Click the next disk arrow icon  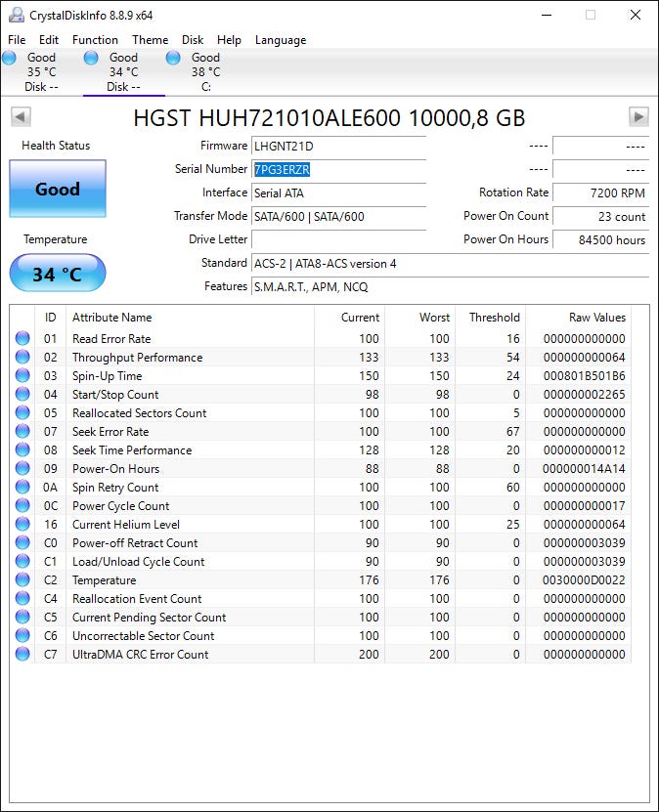click(x=638, y=116)
